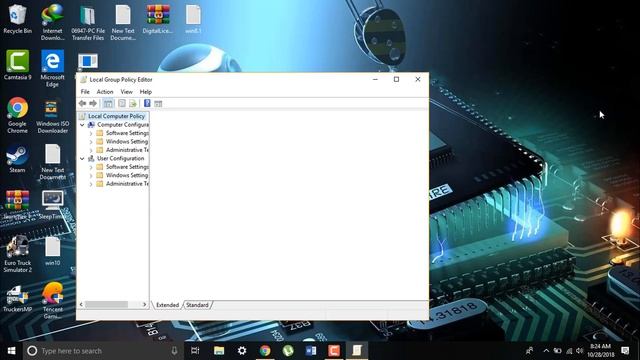The height and width of the screenshot is (360, 640).
Task: Select the Recycle Bin desktop icon
Action: pos(17,19)
